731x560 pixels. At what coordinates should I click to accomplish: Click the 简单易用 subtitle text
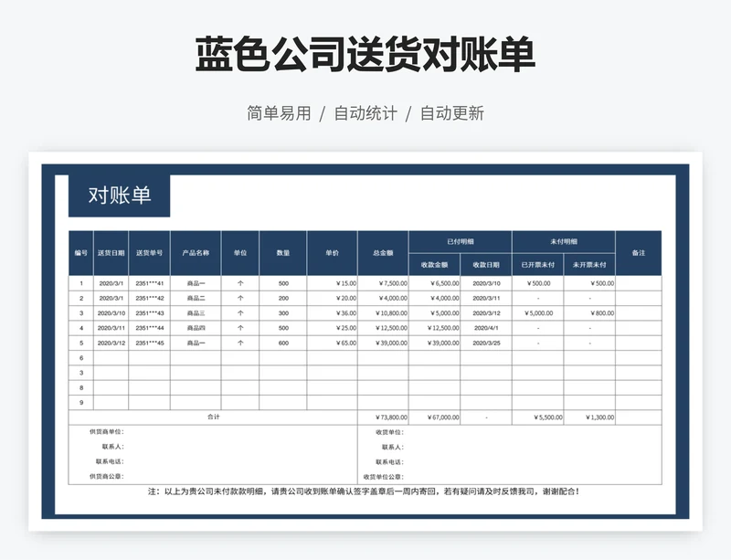[x=279, y=113]
